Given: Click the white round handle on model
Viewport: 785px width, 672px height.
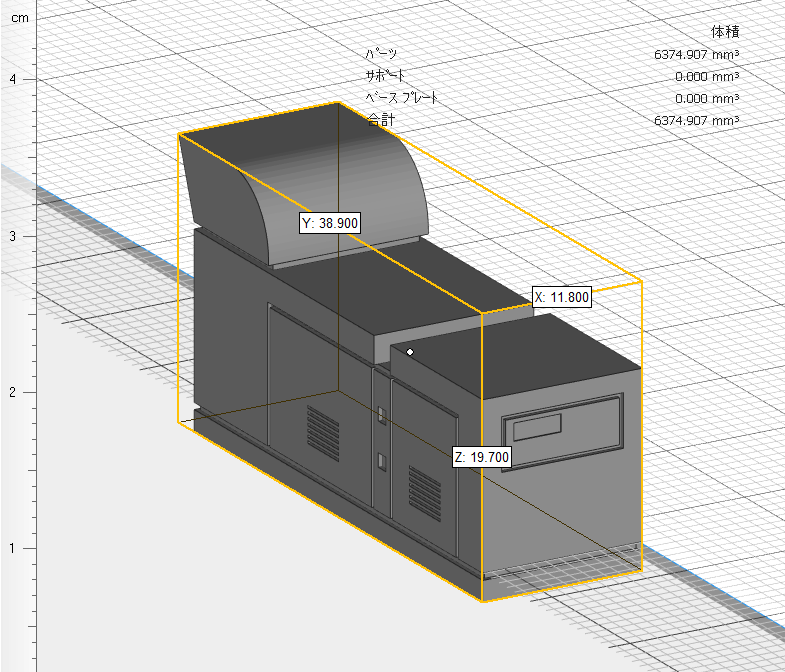Looking at the screenshot, I should click(x=410, y=352).
